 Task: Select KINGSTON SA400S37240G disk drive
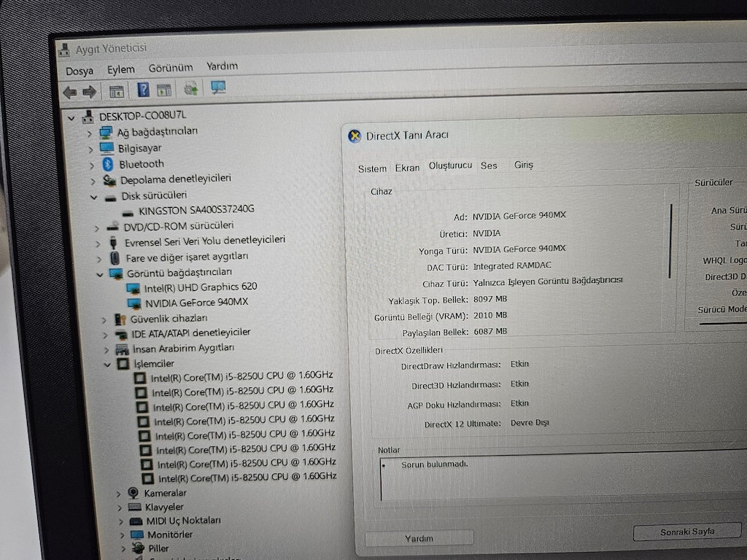(196, 209)
